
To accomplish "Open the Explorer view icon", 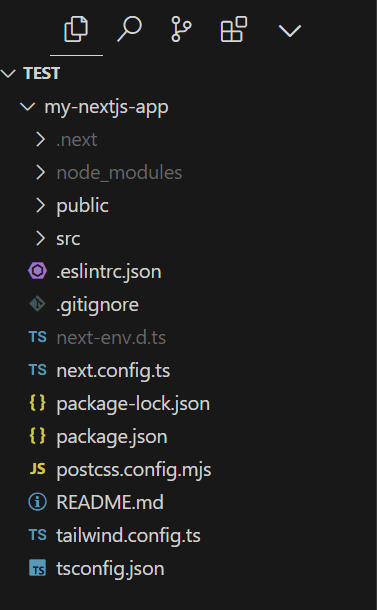I will click(76, 29).
